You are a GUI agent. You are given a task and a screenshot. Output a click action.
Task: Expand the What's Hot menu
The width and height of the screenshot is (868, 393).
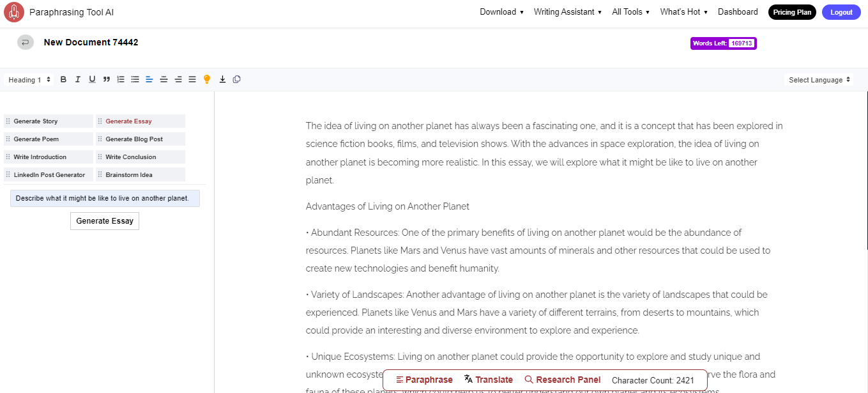tap(683, 12)
